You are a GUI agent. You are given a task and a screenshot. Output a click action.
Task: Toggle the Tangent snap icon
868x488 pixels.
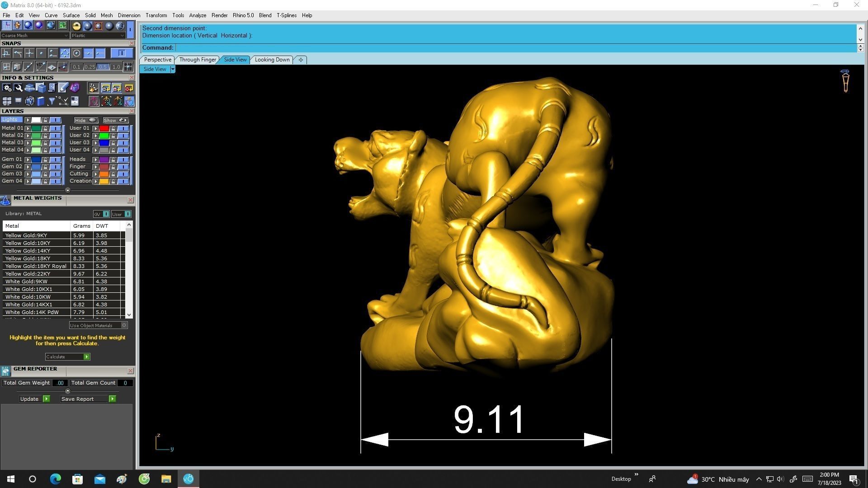pyautogui.click(x=18, y=53)
